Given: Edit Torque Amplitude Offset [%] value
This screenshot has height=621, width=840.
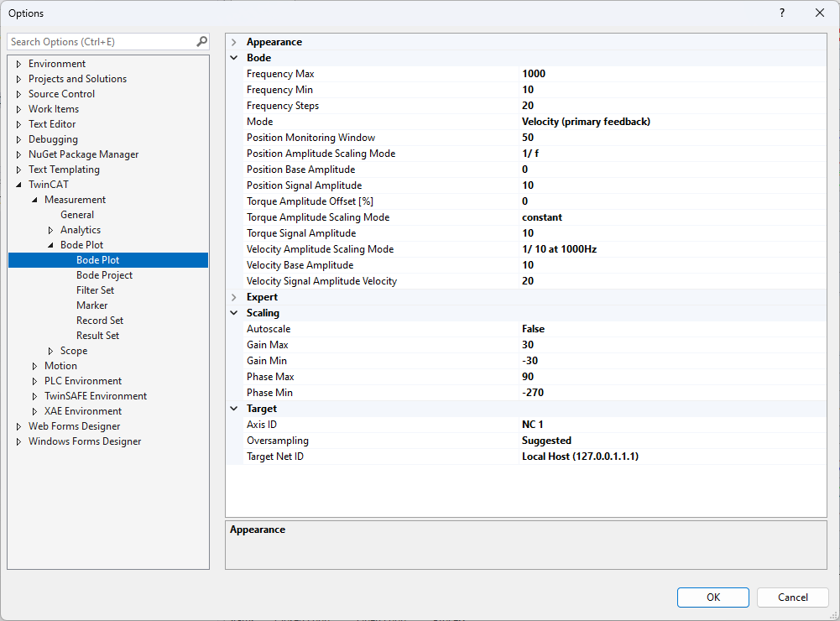Looking at the screenshot, I should (672, 201).
